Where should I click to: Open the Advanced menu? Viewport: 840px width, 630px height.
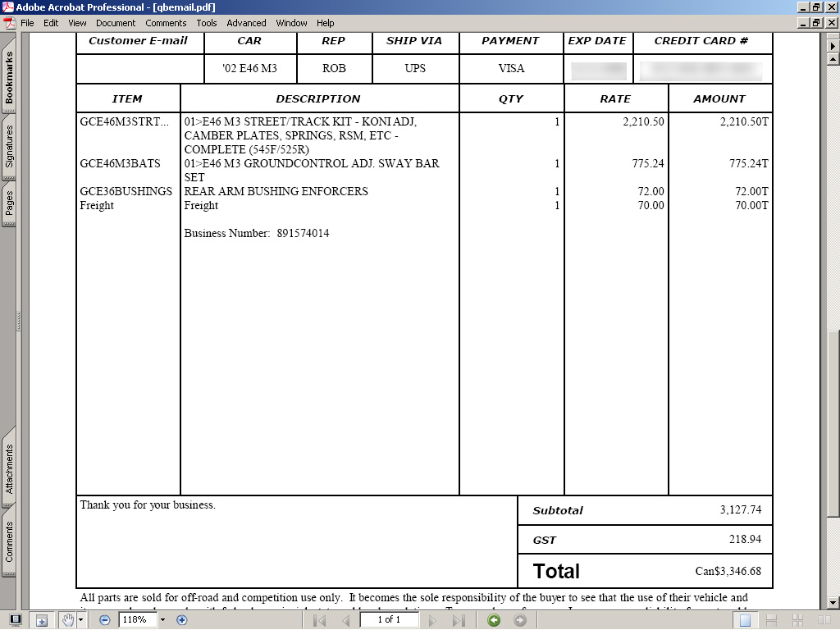[x=246, y=23]
